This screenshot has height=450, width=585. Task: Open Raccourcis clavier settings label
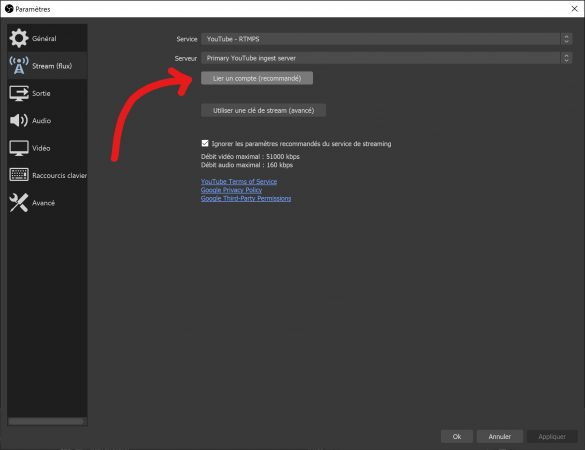(59, 175)
